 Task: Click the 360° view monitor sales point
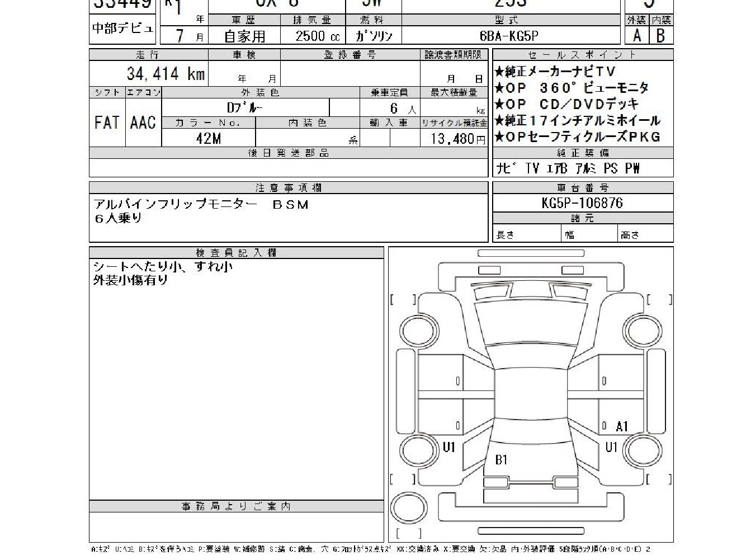pyautogui.click(x=572, y=88)
